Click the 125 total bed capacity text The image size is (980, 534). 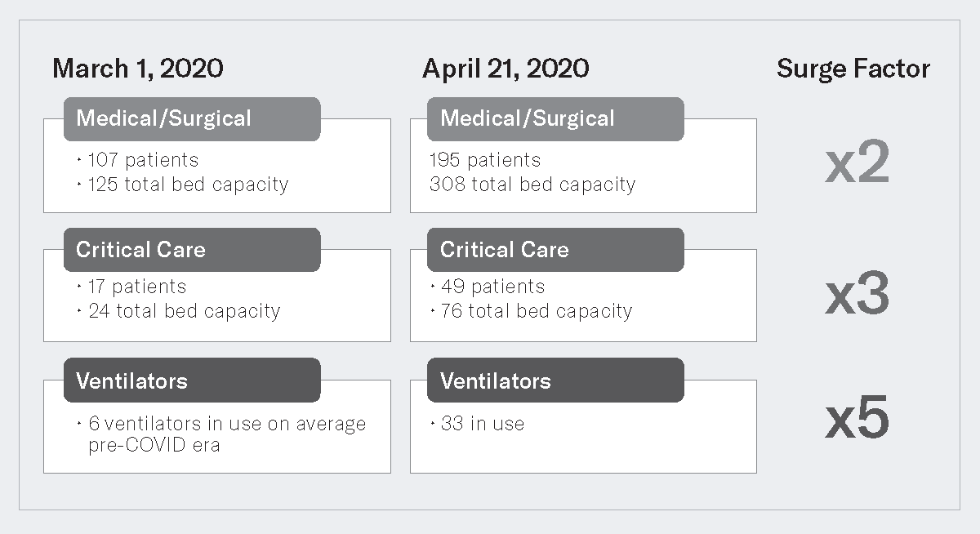pyautogui.click(x=188, y=185)
